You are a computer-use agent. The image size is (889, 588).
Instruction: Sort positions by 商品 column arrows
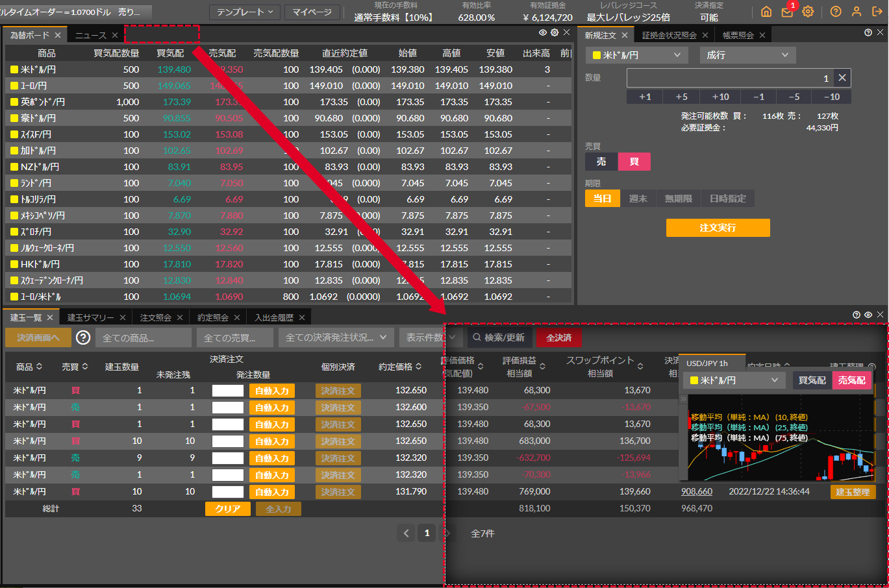39,367
